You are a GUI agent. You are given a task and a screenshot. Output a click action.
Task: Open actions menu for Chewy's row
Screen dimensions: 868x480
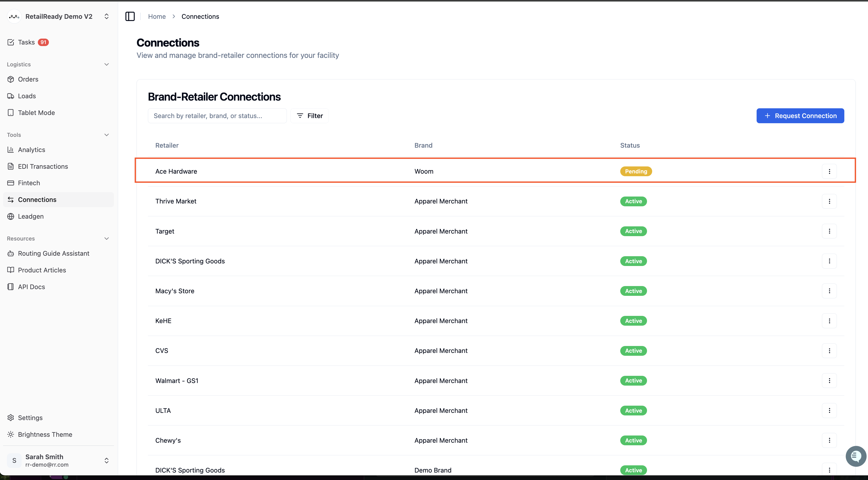829,440
